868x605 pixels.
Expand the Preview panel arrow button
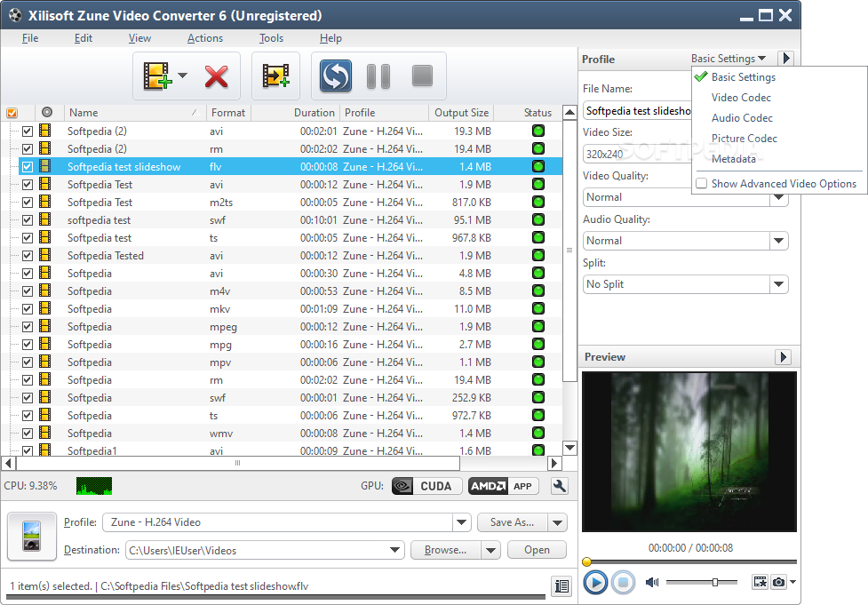(783, 357)
